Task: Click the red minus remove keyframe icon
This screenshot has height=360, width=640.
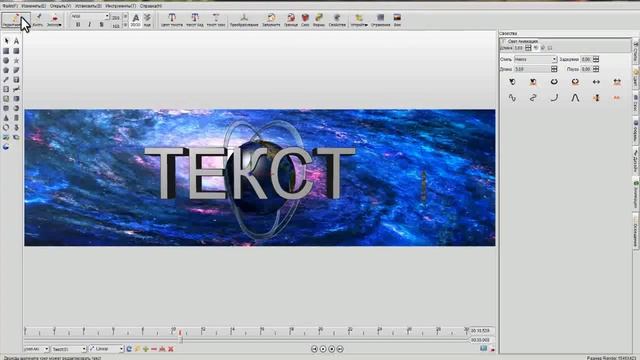Action: (154, 349)
